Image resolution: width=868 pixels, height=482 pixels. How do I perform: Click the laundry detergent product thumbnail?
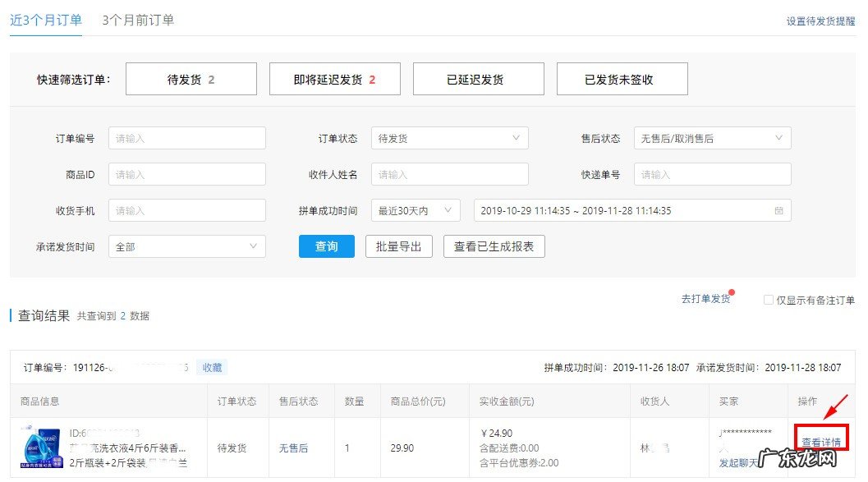pyautogui.click(x=40, y=444)
